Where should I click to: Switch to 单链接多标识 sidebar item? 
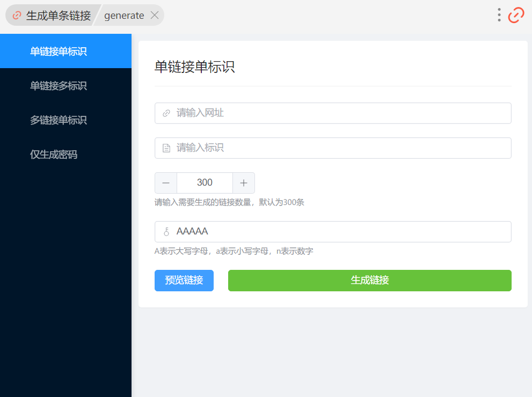pos(66,85)
